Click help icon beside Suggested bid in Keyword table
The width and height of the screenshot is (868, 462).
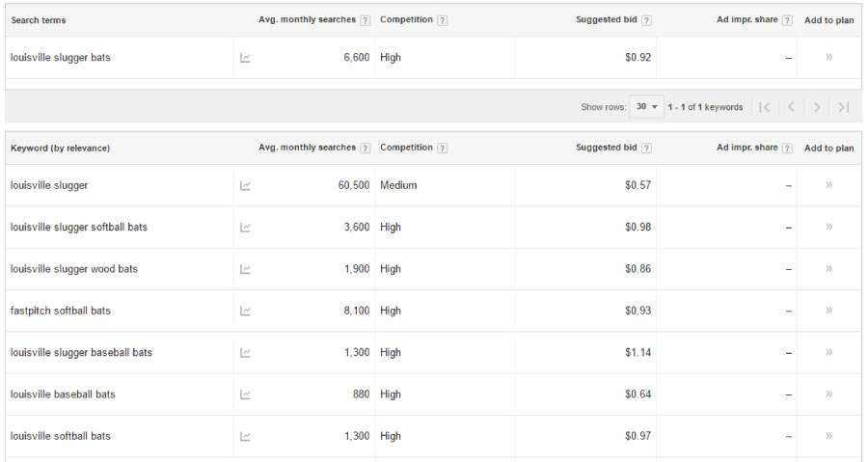click(x=646, y=149)
